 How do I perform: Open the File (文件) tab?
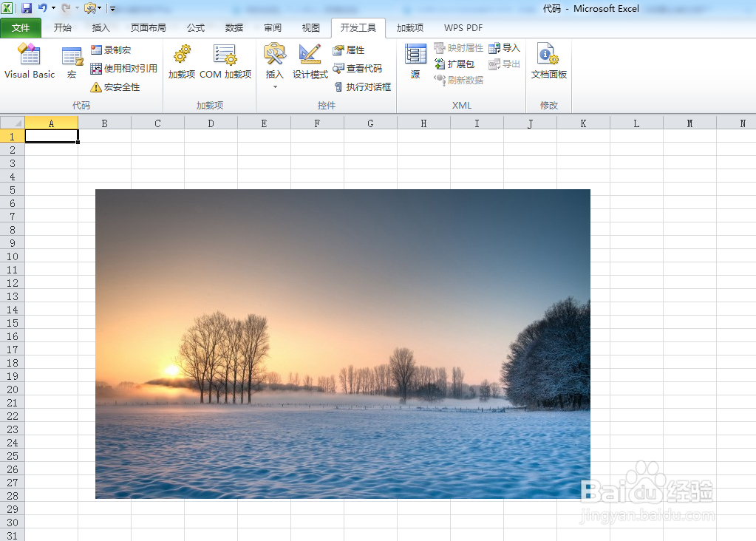21,28
